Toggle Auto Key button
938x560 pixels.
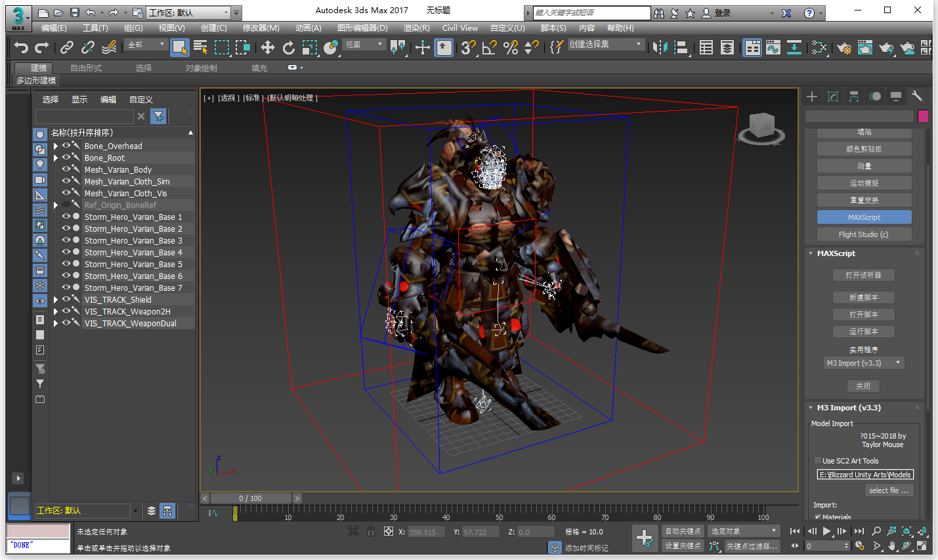(x=683, y=530)
